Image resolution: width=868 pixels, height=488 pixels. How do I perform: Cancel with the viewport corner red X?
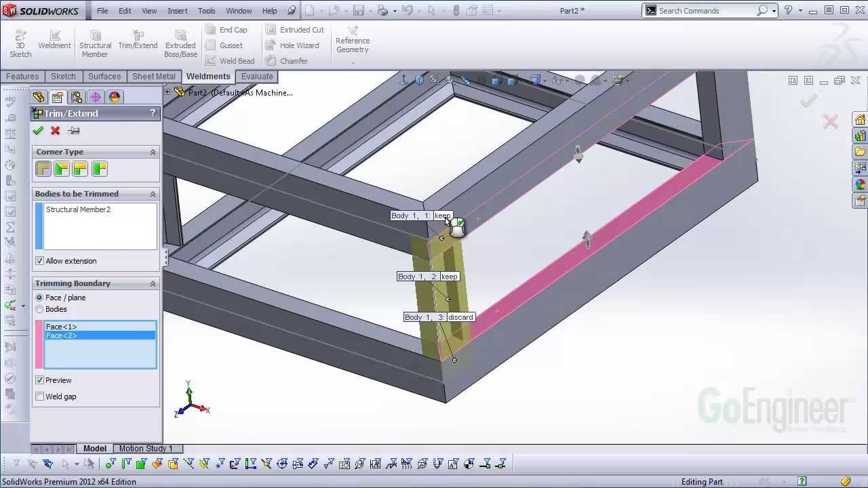point(831,121)
